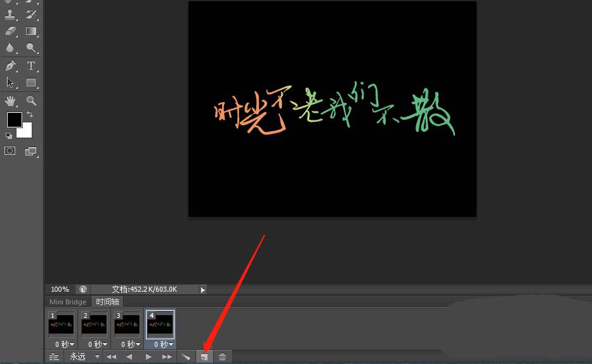The height and width of the screenshot is (364, 592).
Task: Convert to video timeline icon
Action: click(55, 357)
